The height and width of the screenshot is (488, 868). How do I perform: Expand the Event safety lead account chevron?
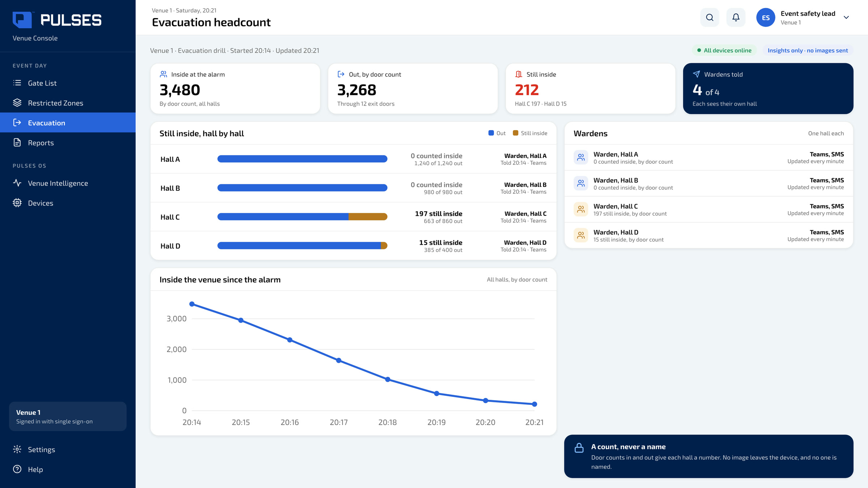tap(846, 17)
